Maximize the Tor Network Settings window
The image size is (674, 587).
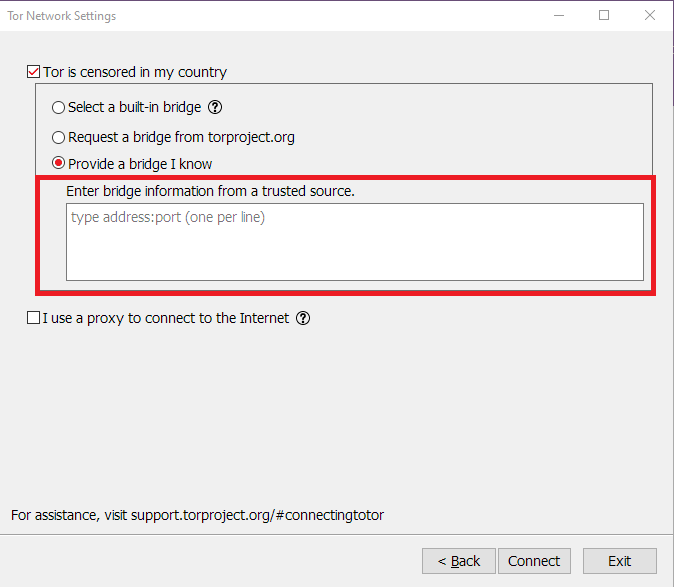point(604,15)
